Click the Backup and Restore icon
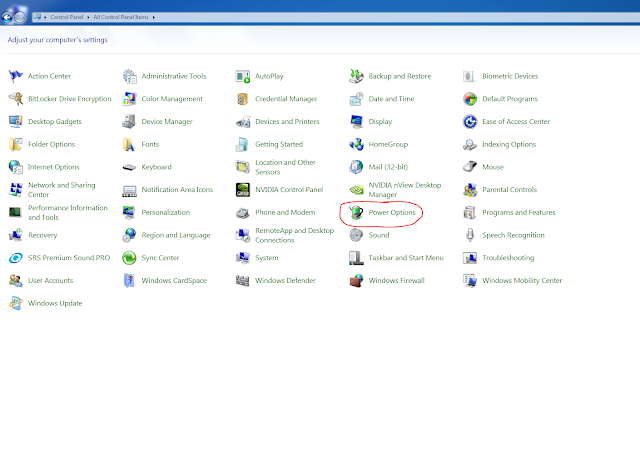This screenshot has height=451, width=640. click(356, 76)
